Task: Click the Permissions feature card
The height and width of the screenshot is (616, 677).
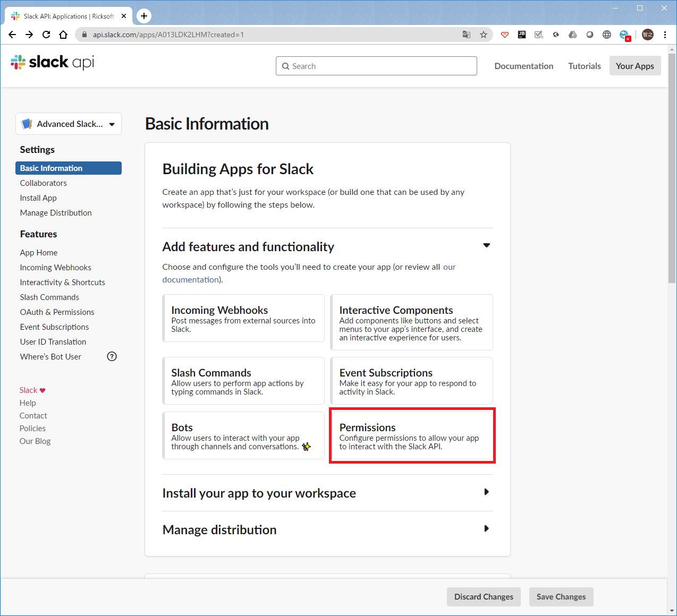Action: pyautogui.click(x=412, y=435)
